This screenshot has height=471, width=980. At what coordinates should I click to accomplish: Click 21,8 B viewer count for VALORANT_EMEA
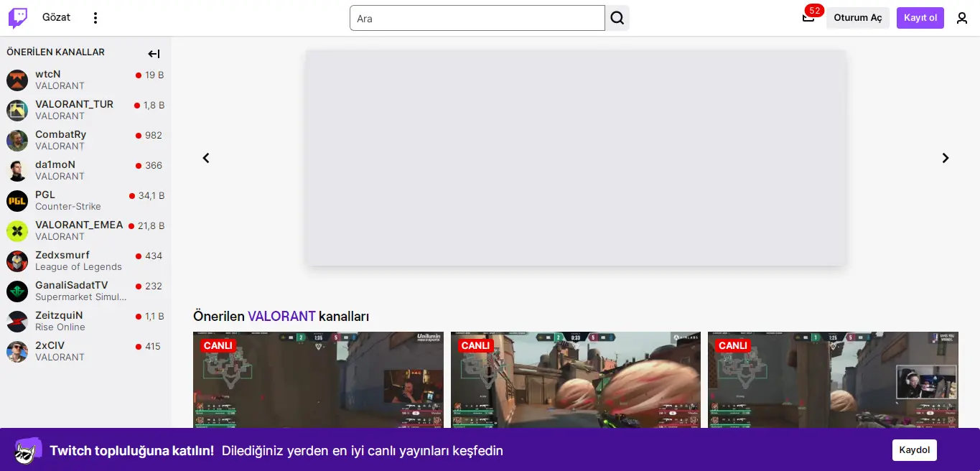tap(151, 225)
